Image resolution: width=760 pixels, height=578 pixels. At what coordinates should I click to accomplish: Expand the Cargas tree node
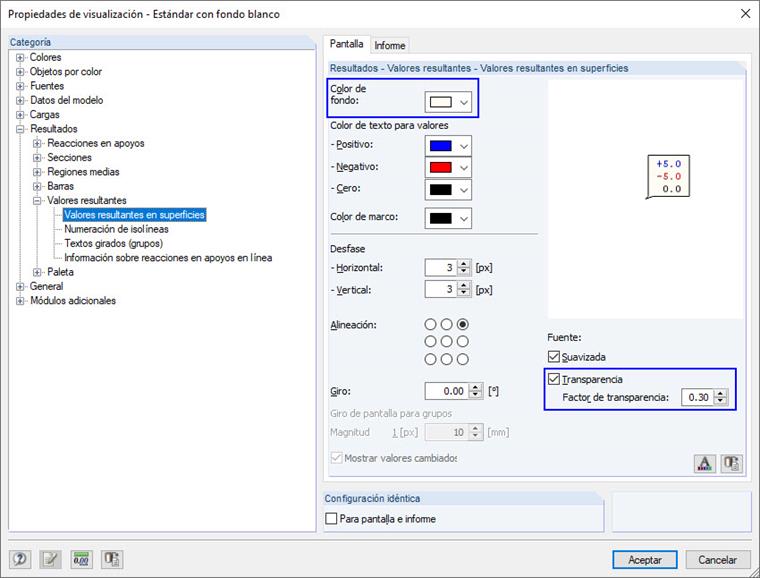point(20,115)
